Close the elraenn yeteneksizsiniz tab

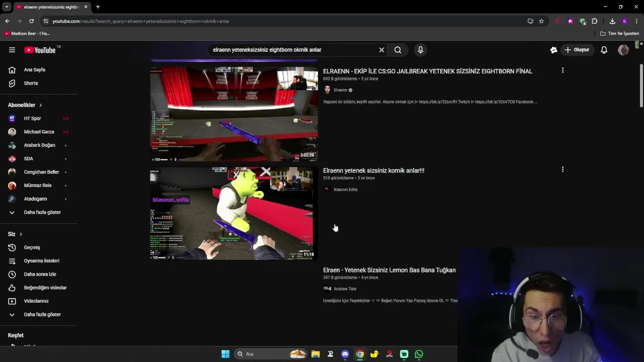pos(86,7)
